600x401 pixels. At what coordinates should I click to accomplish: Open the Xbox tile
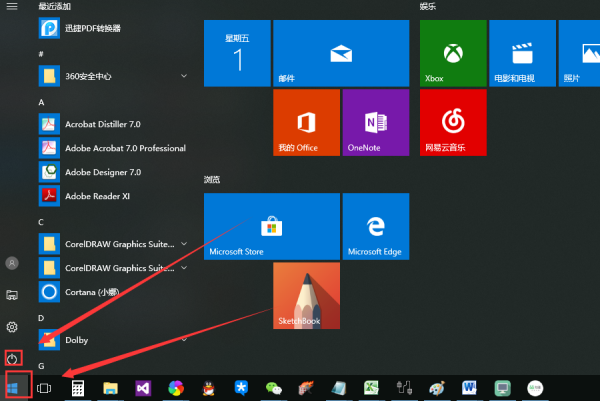pos(453,53)
